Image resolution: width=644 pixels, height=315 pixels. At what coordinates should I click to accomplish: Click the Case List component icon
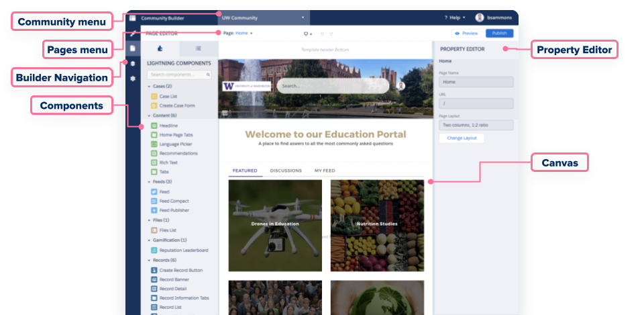click(154, 96)
